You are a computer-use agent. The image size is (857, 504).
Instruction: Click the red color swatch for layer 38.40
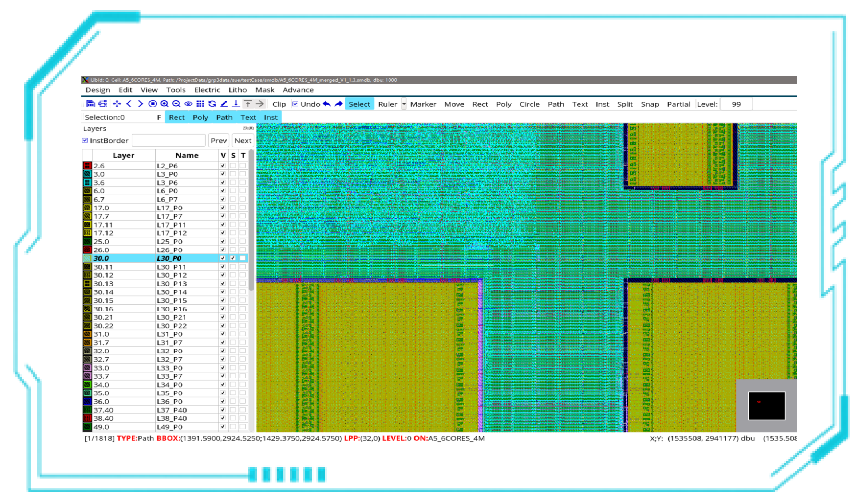coord(87,418)
